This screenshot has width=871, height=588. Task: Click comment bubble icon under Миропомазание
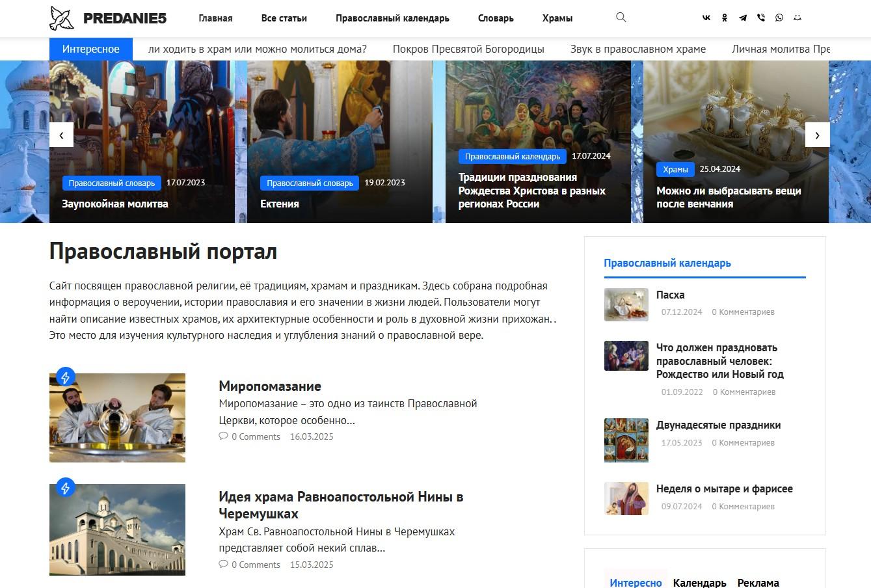click(223, 436)
